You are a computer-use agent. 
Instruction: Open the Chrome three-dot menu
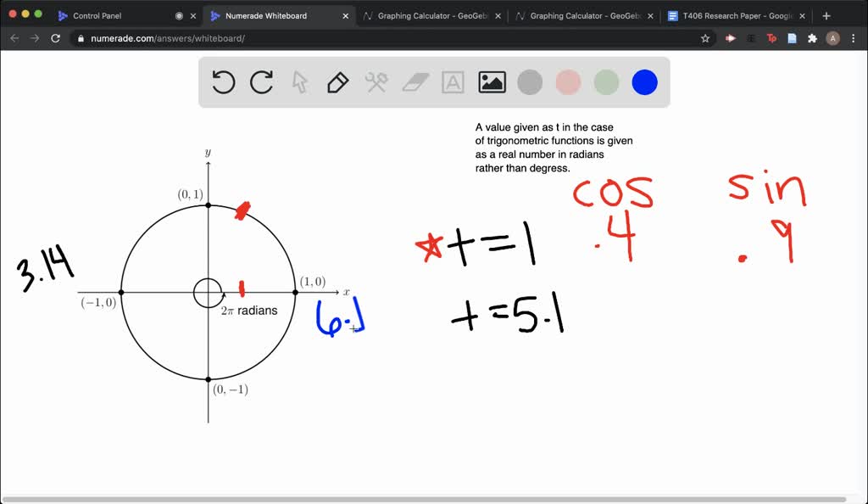(x=853, y=38)
